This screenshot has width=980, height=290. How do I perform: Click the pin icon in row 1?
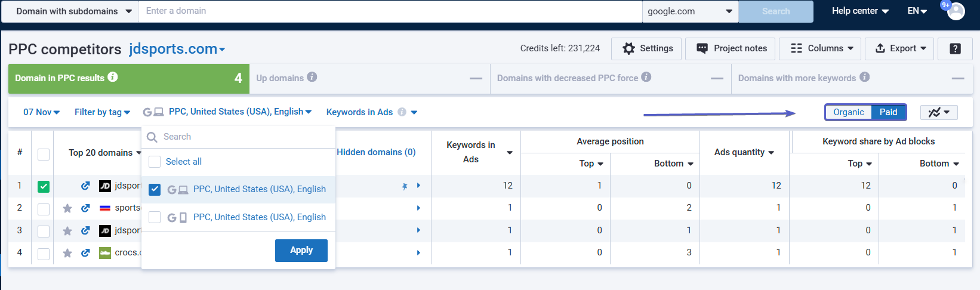(x=405, y=186)
